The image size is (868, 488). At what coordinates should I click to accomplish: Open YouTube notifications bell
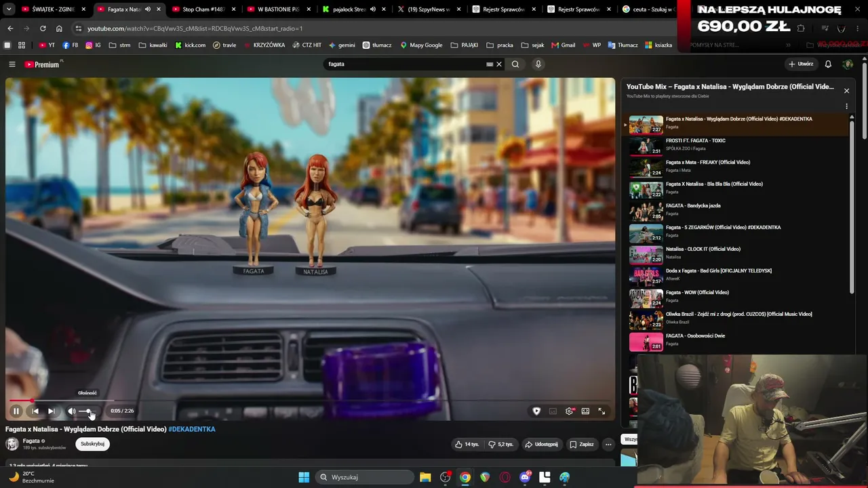(x=828, y=64)
